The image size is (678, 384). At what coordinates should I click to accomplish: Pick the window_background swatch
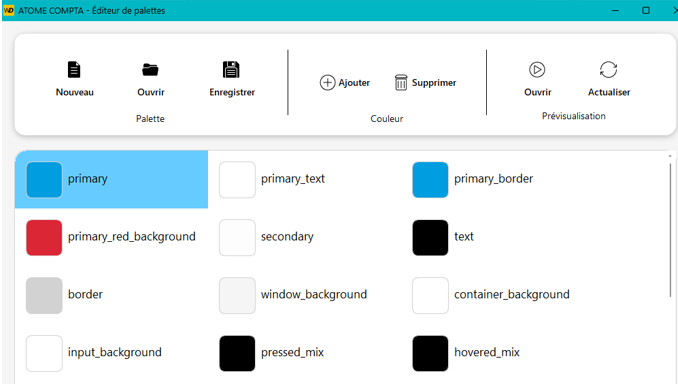tap(237, 295)
